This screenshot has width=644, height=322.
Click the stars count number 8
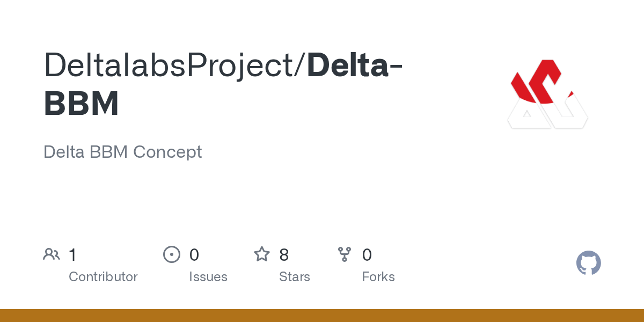[x=284, y=254]
